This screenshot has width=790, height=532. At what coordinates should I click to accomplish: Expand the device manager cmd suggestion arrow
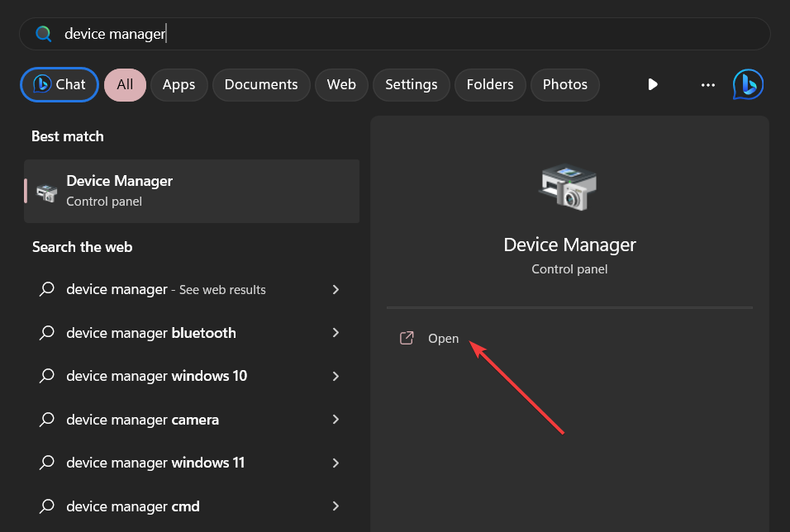point(336,506)
